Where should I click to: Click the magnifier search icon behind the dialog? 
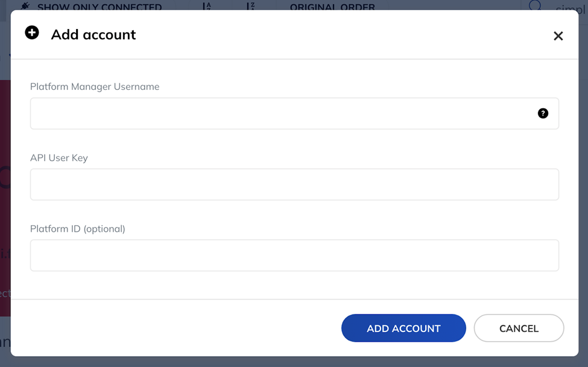pyautogui.click(x=535, y=5)
